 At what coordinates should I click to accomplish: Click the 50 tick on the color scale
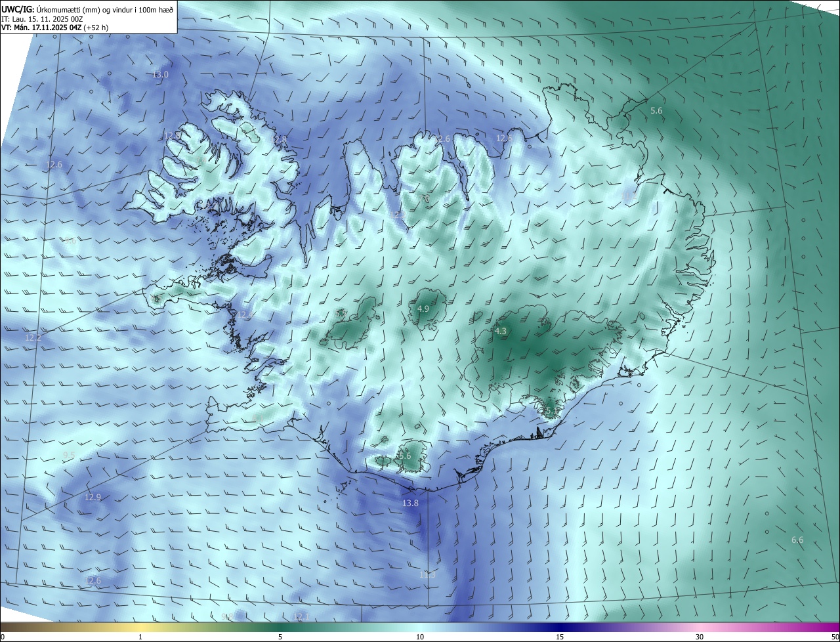pyautogui.click(x=835, y=637)
